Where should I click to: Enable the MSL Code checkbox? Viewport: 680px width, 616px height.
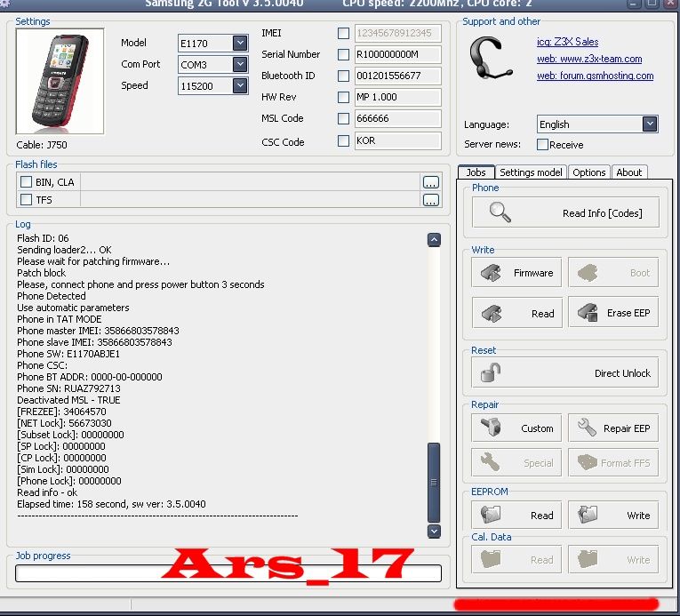[343, 118]
